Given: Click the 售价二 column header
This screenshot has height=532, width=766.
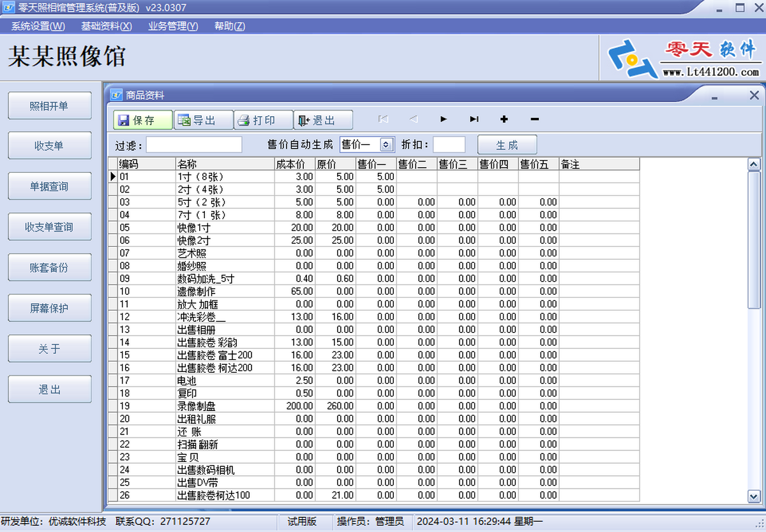Looking at the screenshot, I should (417, 164).
